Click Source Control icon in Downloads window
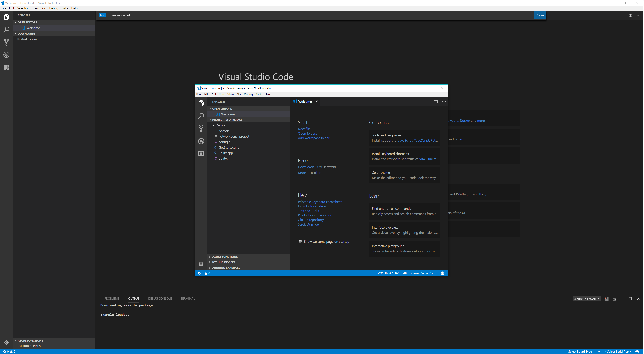This screenshot has width=644, height=354. [x=7, y=42]
